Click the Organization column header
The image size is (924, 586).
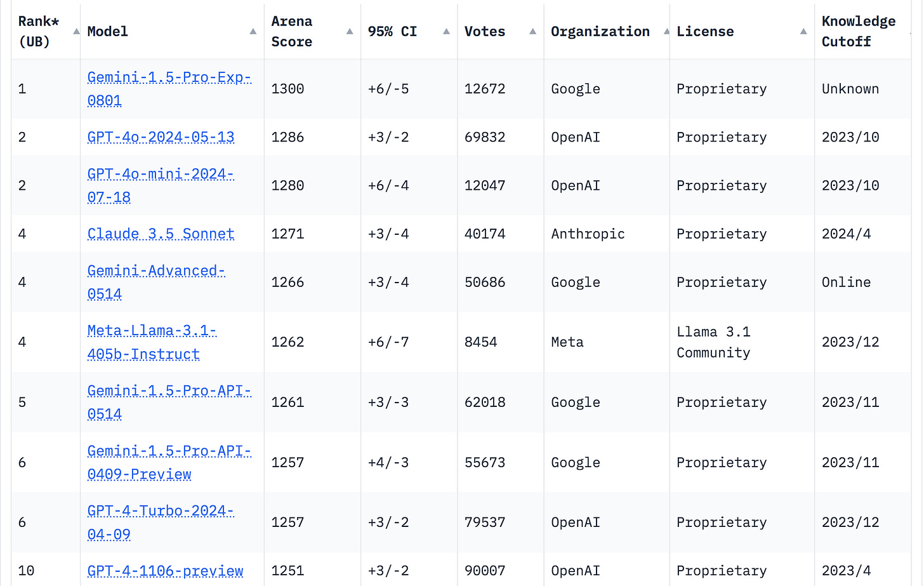coord(600,30)
